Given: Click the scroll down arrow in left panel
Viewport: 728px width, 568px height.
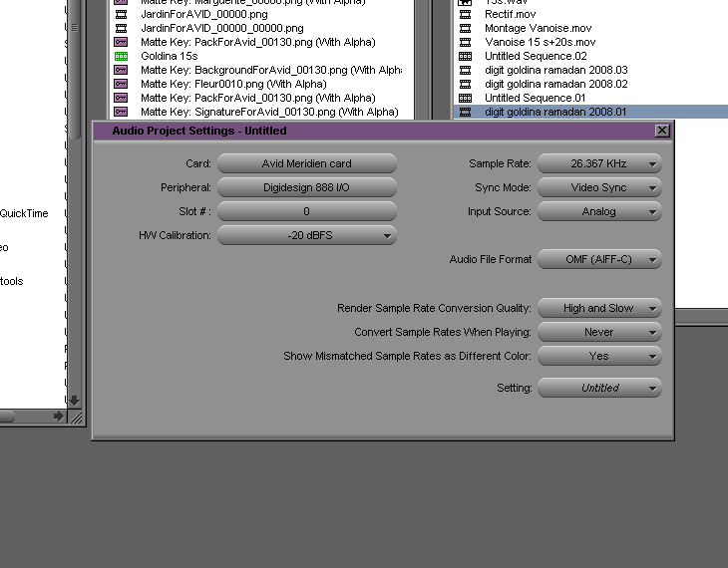Looking at the screenshot, I should tap(74, 400).
